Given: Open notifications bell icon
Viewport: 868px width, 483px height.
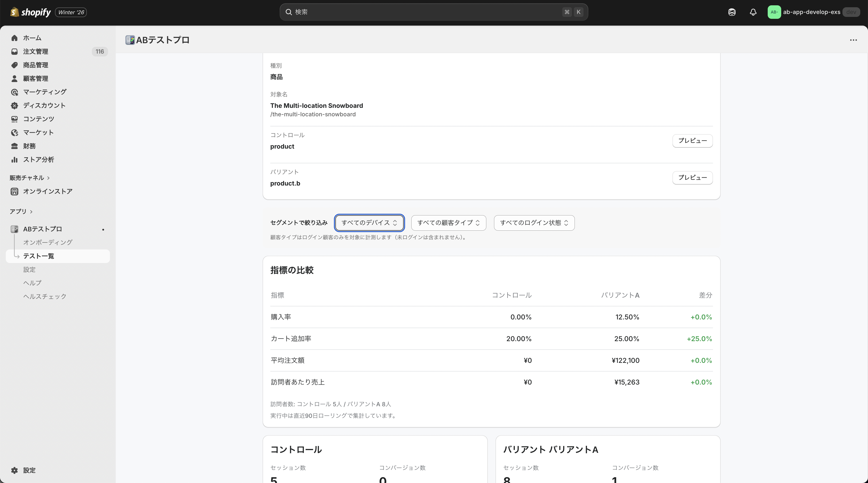Looking at the screenshot, I should tap(753, 12).
